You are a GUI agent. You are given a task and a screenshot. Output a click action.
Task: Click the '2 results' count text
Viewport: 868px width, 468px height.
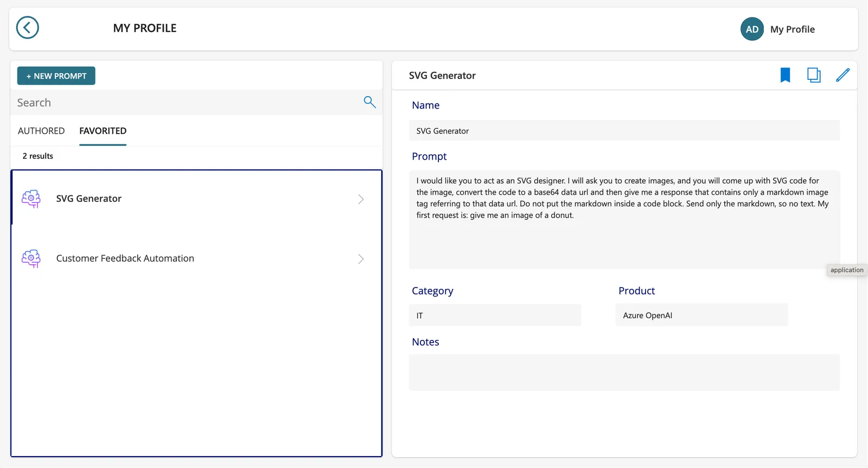[38, 156]
